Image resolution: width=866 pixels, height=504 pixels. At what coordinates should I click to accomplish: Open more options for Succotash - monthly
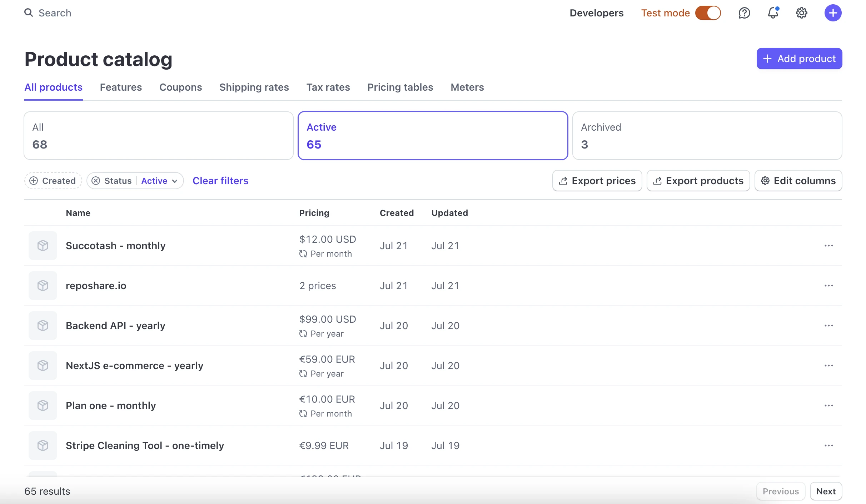829,246
